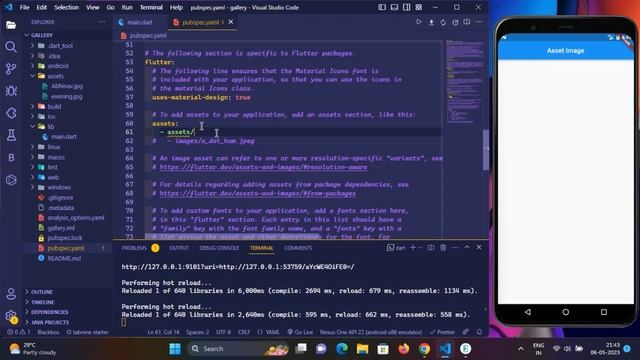This screenshot has height=360, width=640.
Task: Open Customize Layout icon in title bar
Action: 419,7
